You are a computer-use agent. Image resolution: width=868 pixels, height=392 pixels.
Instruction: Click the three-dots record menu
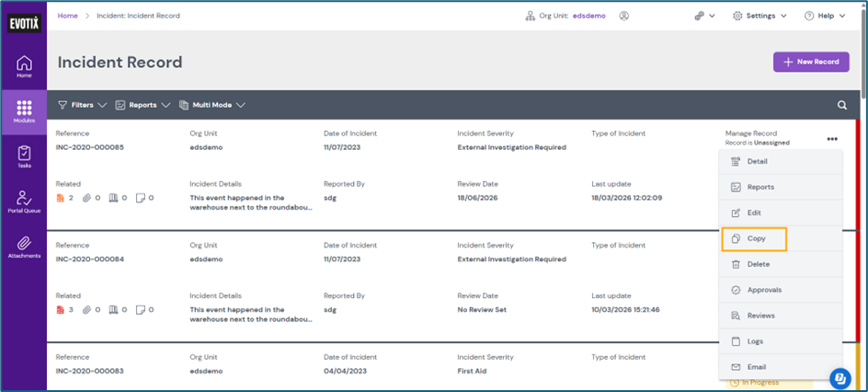(831, 139)
